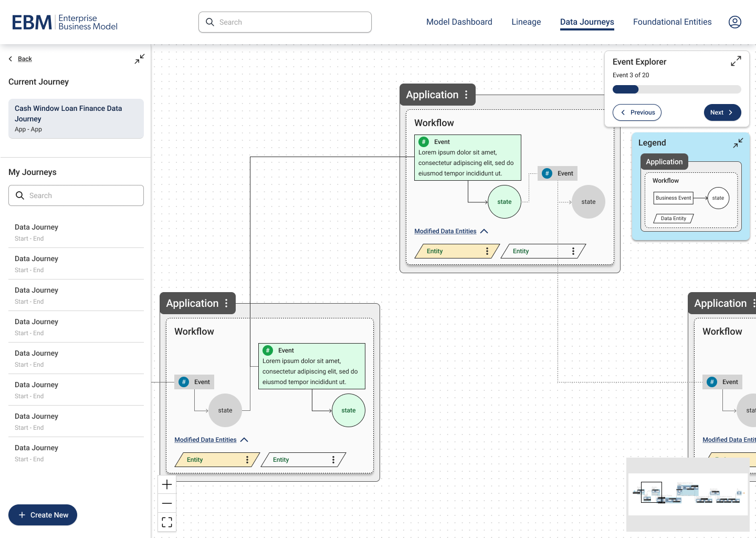
Task: Collapse the left journey sidebar
Action: pyautogui.click(x=140, y=59)
